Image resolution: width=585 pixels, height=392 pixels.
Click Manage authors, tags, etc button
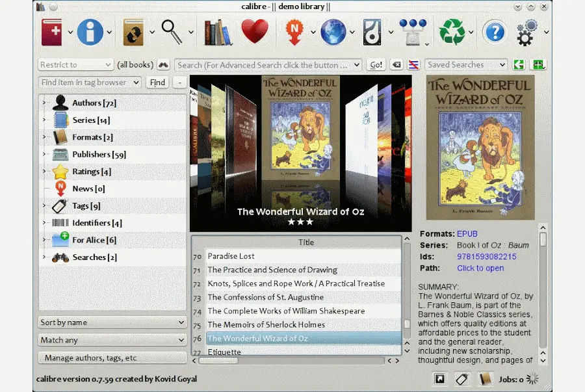tap(112, 358)
